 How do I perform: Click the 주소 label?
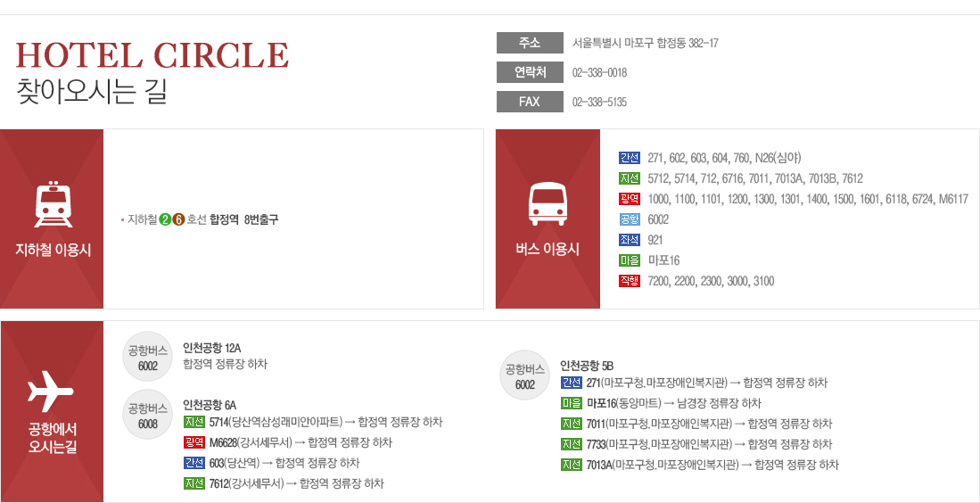(x=530, y=43)
